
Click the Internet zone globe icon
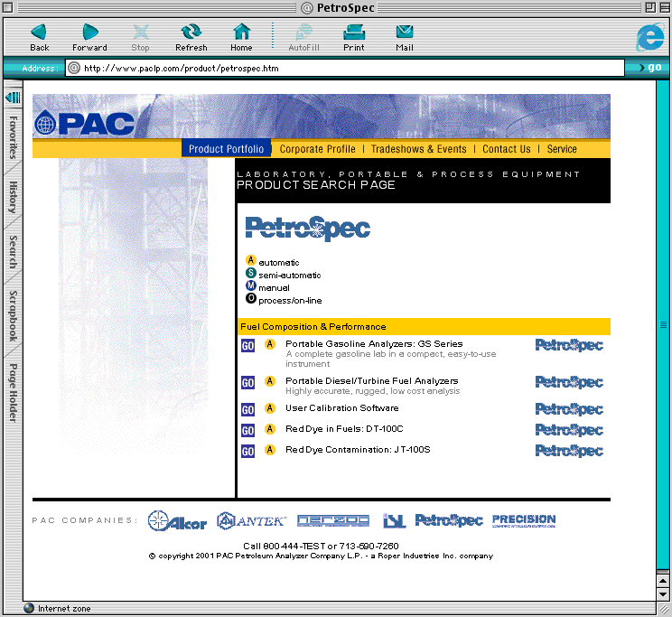coord(29,608)
